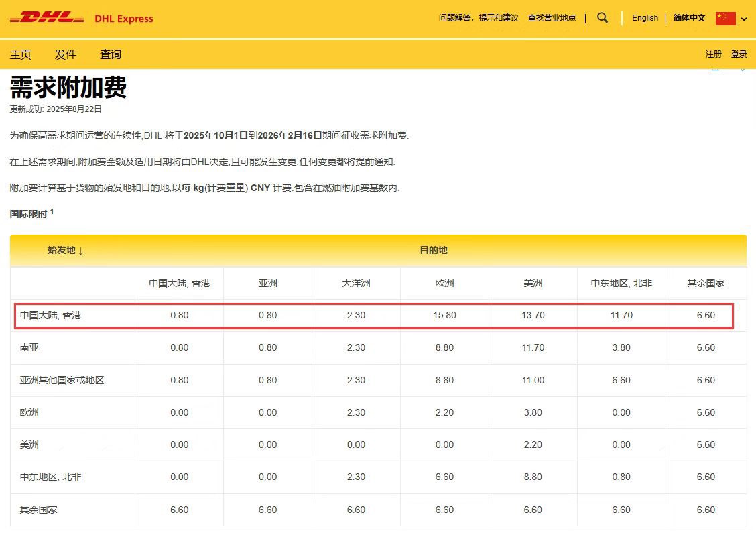Click the sort arrow beside 始发地
756x535 pixels.
coord(81,251)
